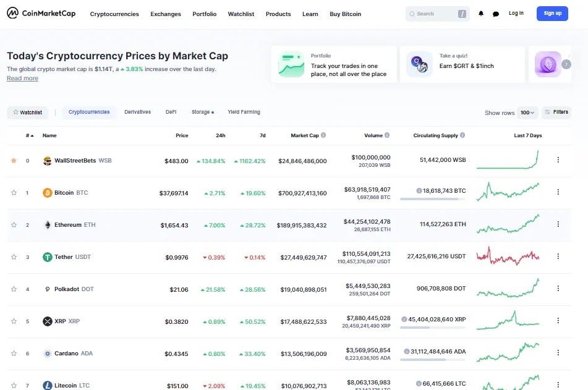
Task: Click the Cardano coin icon
Action: (x=47, y=354)
